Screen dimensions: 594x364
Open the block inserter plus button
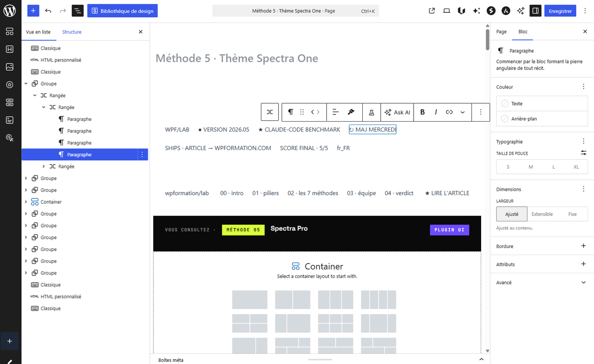33,11
